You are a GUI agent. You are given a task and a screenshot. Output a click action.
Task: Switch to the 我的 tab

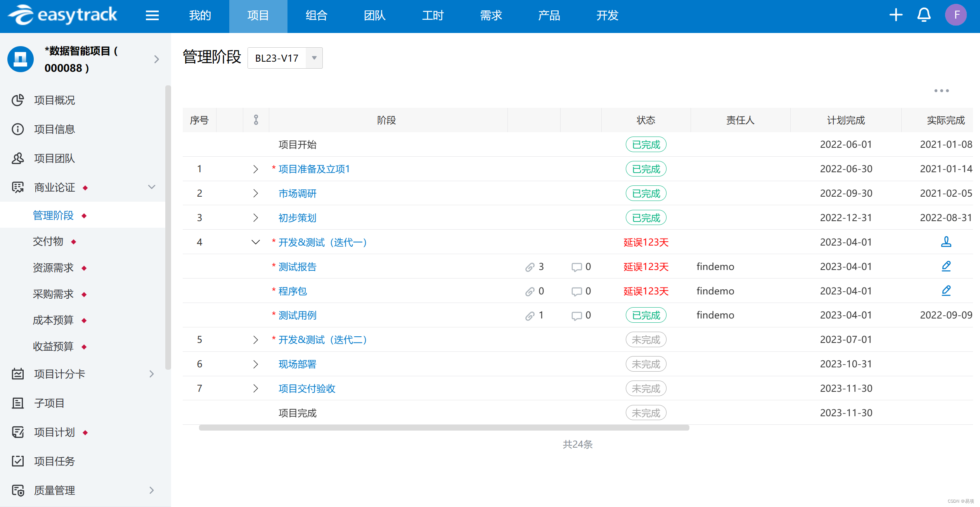pyautogui.click(x=200, y=16)
